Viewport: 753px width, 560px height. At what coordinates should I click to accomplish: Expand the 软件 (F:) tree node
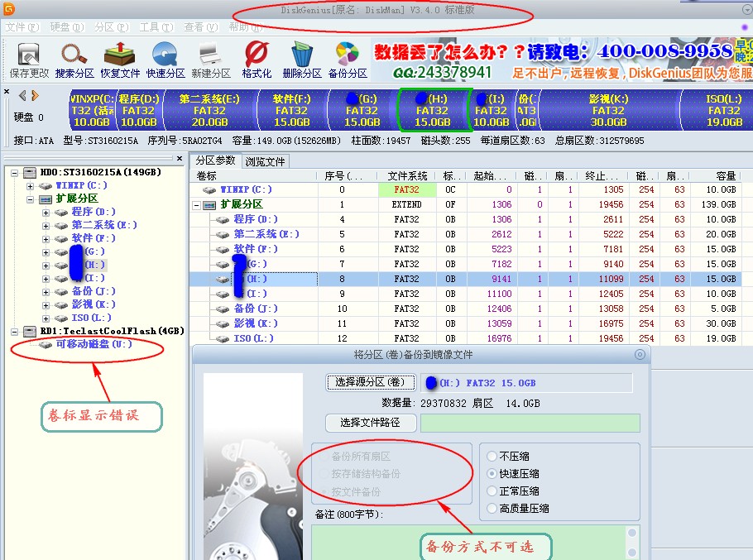pos(46,239)
